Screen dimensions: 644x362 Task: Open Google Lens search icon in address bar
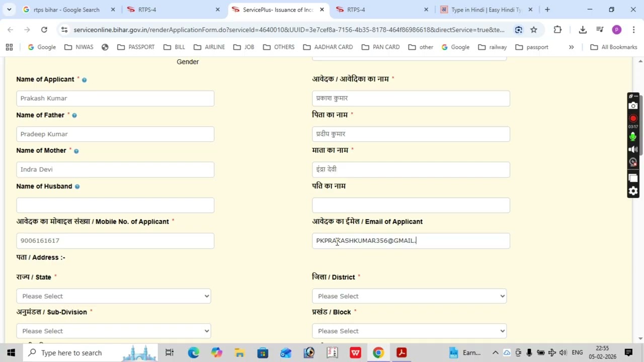pos(518,30)
